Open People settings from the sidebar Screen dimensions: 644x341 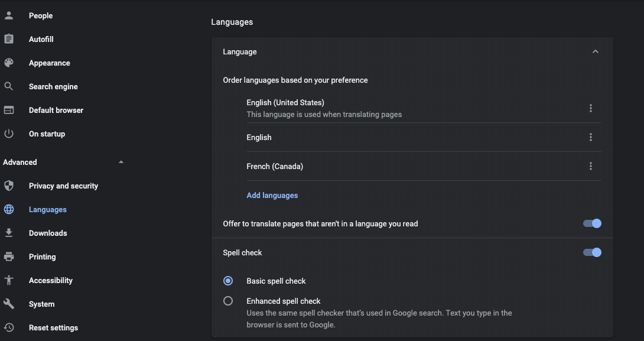9,15
